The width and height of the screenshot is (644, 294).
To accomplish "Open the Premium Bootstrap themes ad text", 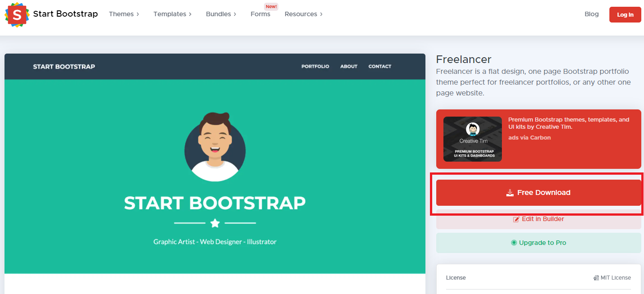I will click(x=569, y=123).
